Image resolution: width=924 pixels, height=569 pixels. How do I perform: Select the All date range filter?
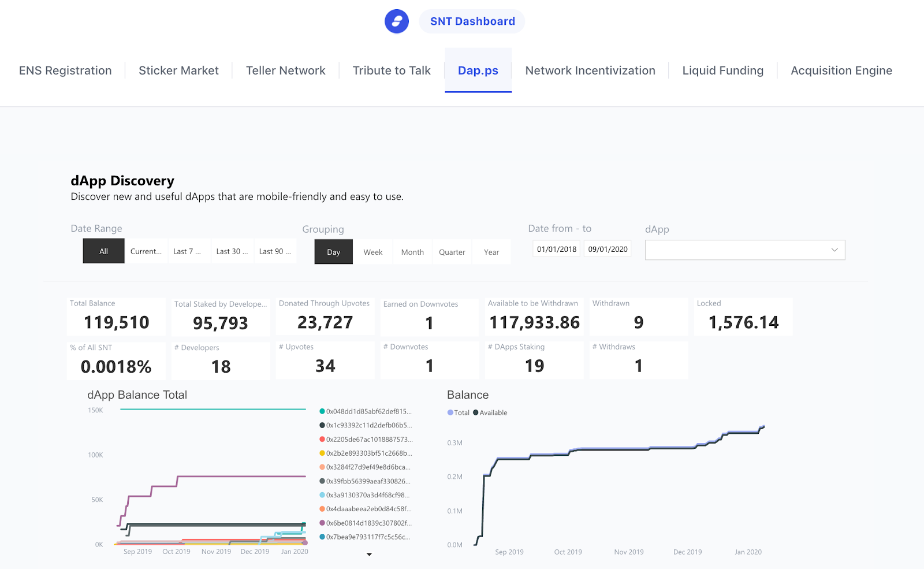tap(103, 251)
